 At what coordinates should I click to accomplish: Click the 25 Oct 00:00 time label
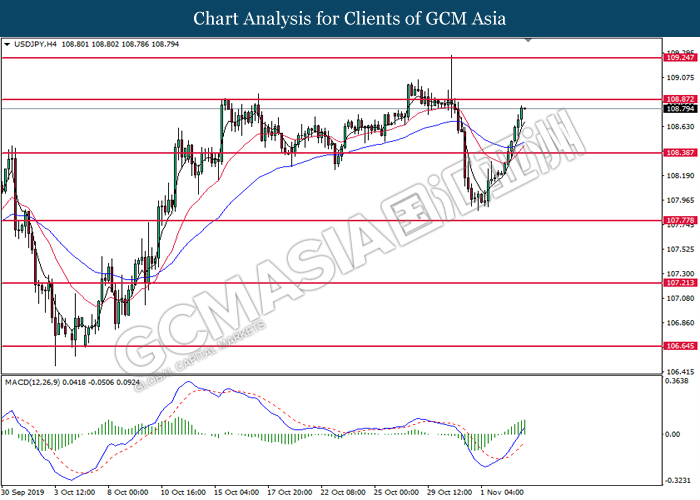[396, 492]
